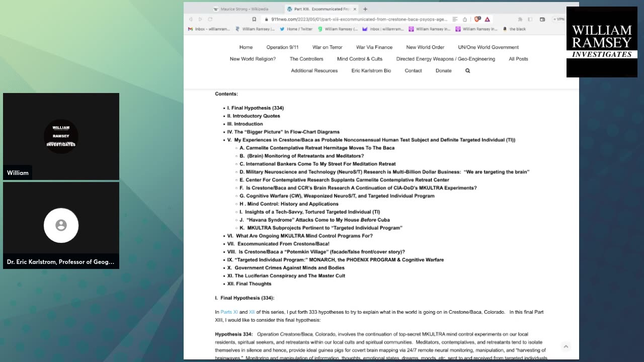Open the purple Inbox williamram bookmark

(x=383, y=29)
